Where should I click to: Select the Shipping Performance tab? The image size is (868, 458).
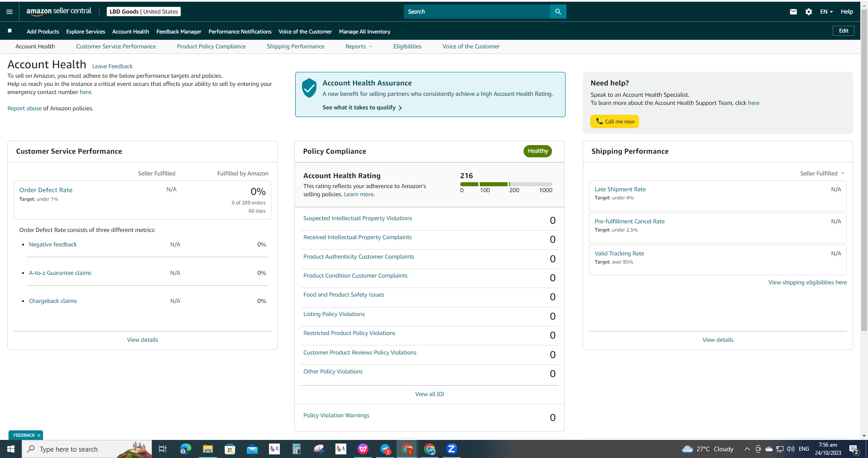pyautogui.click(x=296, y=47)
